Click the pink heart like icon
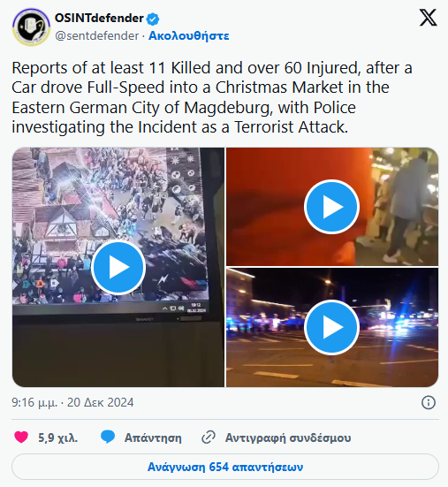 pos(21,438)
